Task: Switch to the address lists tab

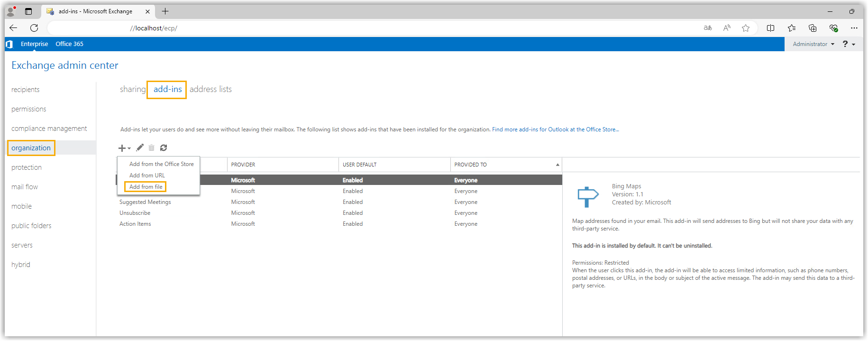Action: (210, 89)
